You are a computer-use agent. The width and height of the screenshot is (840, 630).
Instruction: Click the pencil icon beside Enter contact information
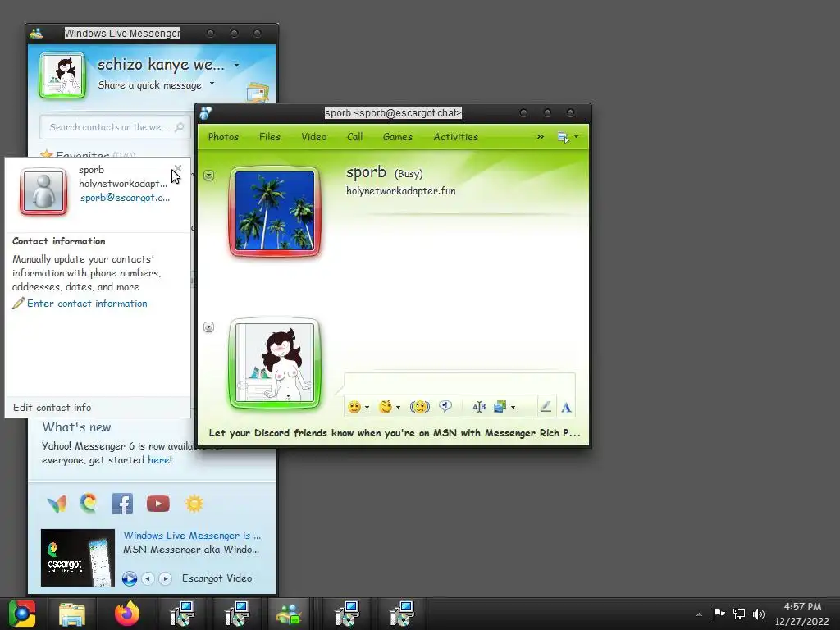[x=18, y=304]
